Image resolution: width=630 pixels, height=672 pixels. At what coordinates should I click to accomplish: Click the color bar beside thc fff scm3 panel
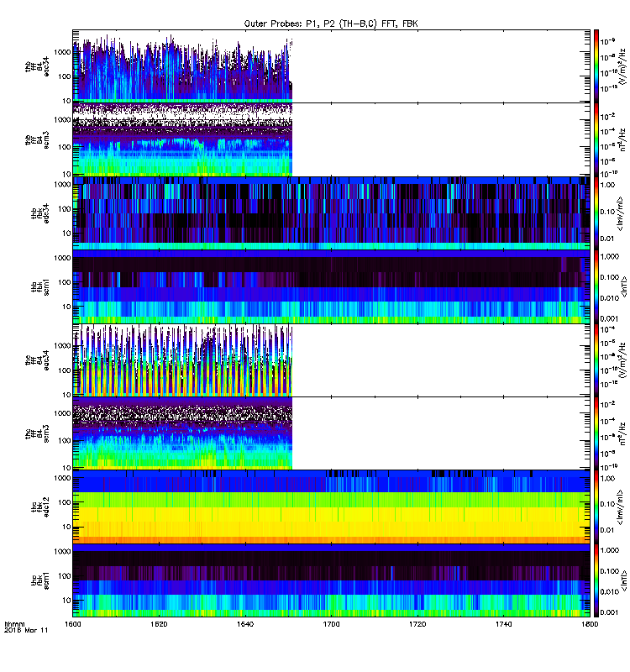coord(596,433)
